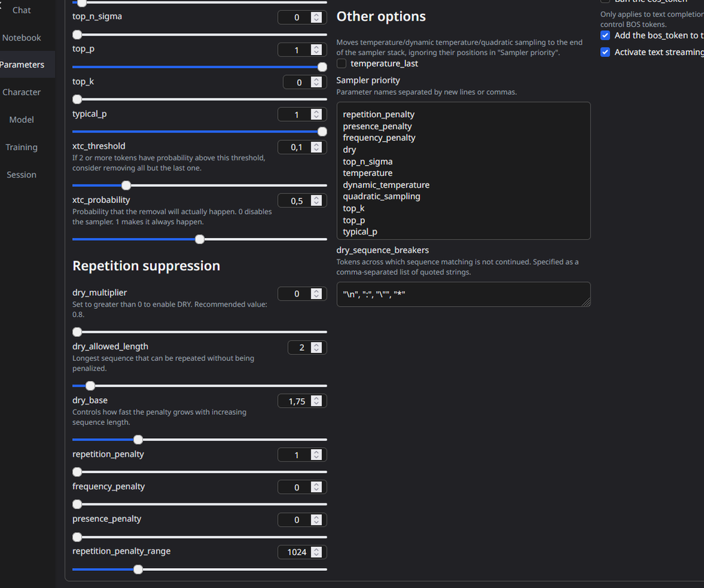704x588 pixels.
Task: Click the top_p slider handle
Action: coord(322,67)
